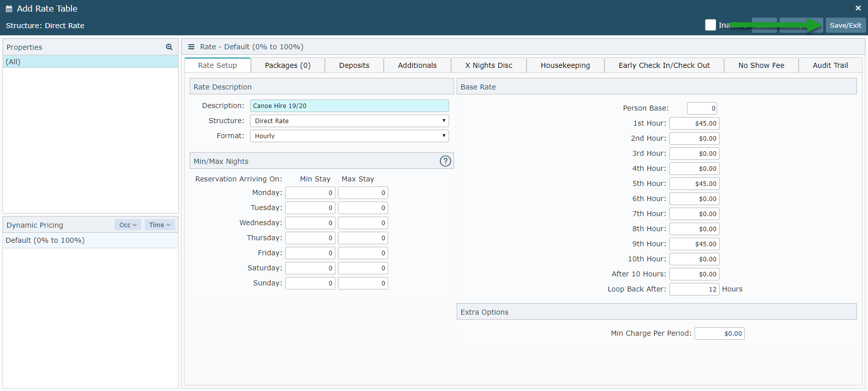Image resolution: width=868 pixels, height=391 pixels.
Task: Click the 4th Hour rate field
Action: point(694,169)
